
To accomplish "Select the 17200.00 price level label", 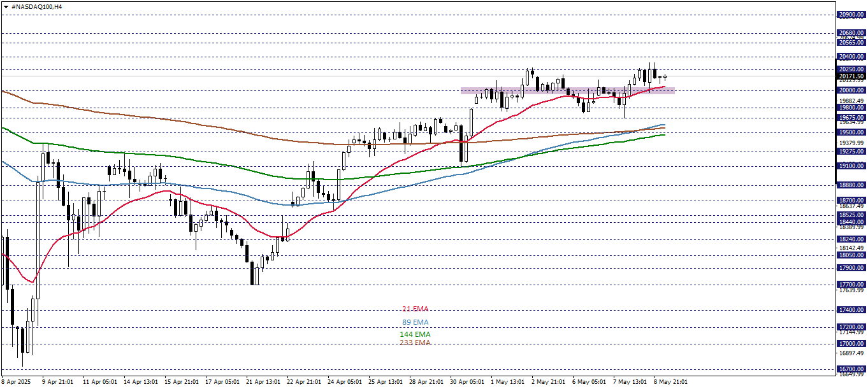I will coord(852,327).
